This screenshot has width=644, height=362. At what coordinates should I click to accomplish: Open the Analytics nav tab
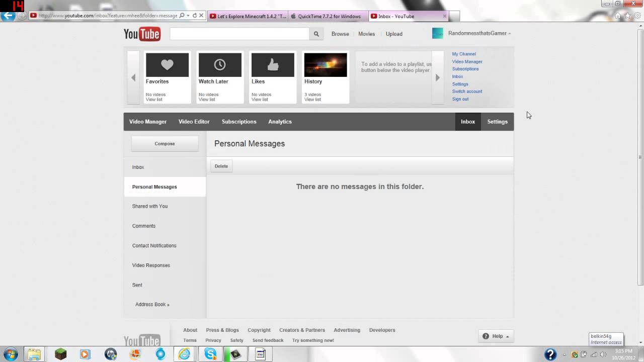tap(280, 122)
